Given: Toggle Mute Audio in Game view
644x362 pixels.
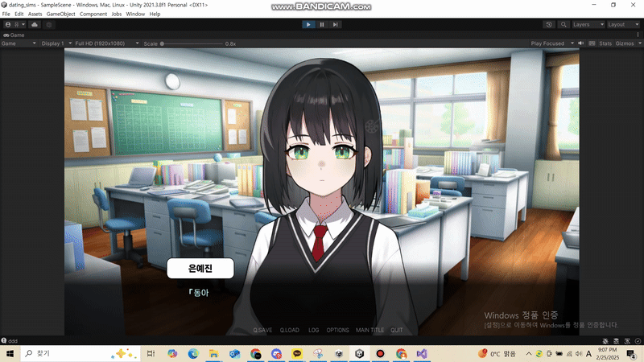Looking at the screenshot, I should tap(580, 43).
